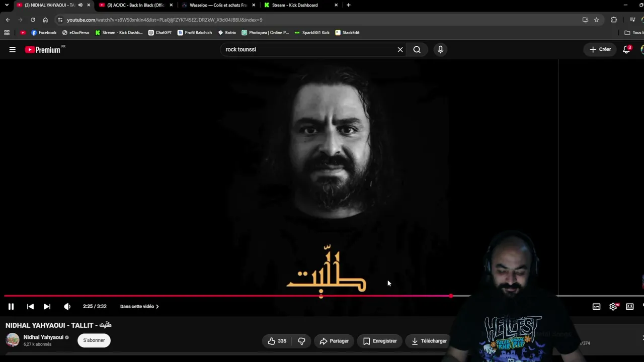644x362 pixels.
Task: Open the video player settings gear
Action: pyautogui.click(x=613, y=306)
